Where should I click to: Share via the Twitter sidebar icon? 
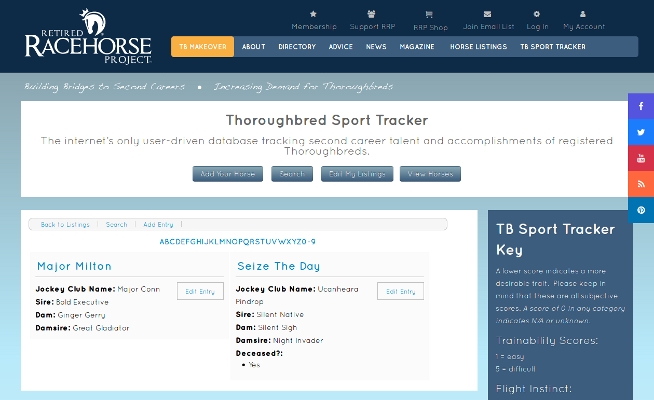641,132
